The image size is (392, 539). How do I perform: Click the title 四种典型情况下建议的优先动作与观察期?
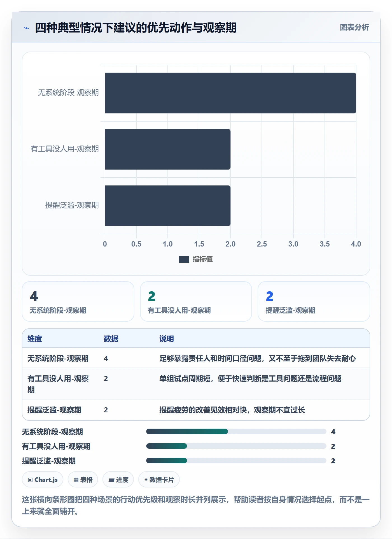tap(136, 28)
